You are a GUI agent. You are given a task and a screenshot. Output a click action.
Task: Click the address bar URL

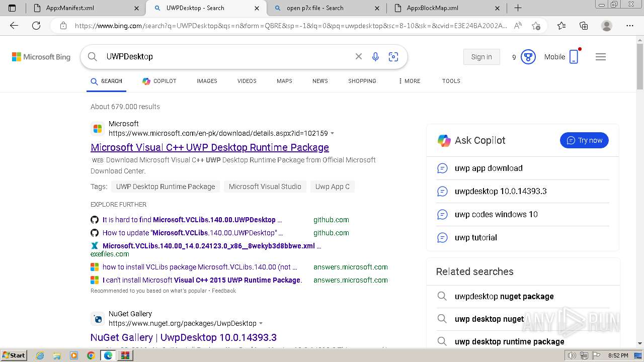click(291, 26)
